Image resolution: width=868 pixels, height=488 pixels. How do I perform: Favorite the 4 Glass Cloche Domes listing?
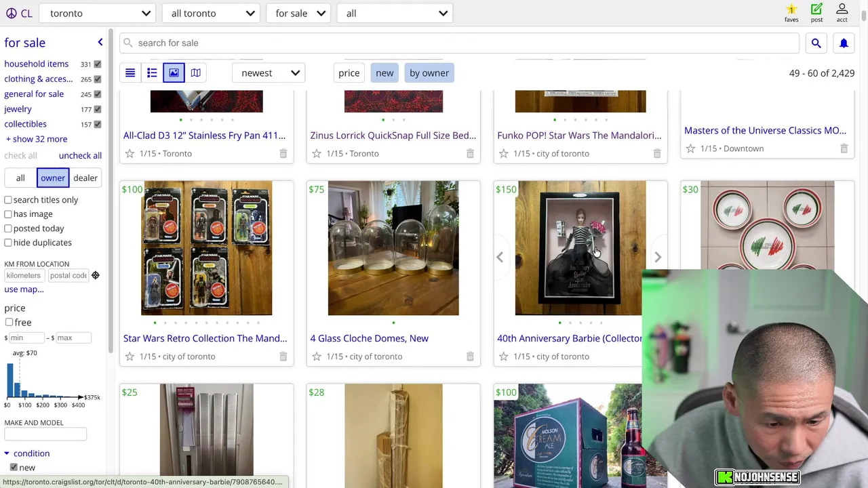tap(317, 357)
